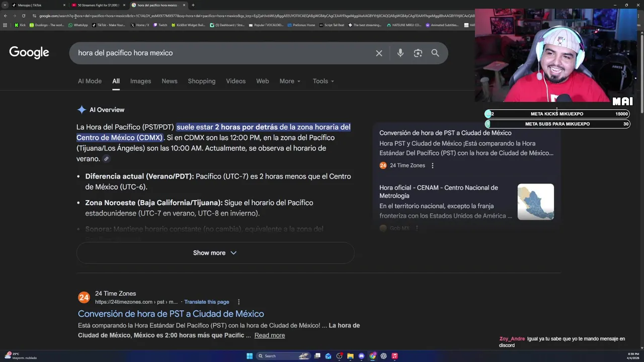This screenshot has width=644, height=362.
Task: Reload the current Chrome page
Action: [x=24, y=16]
